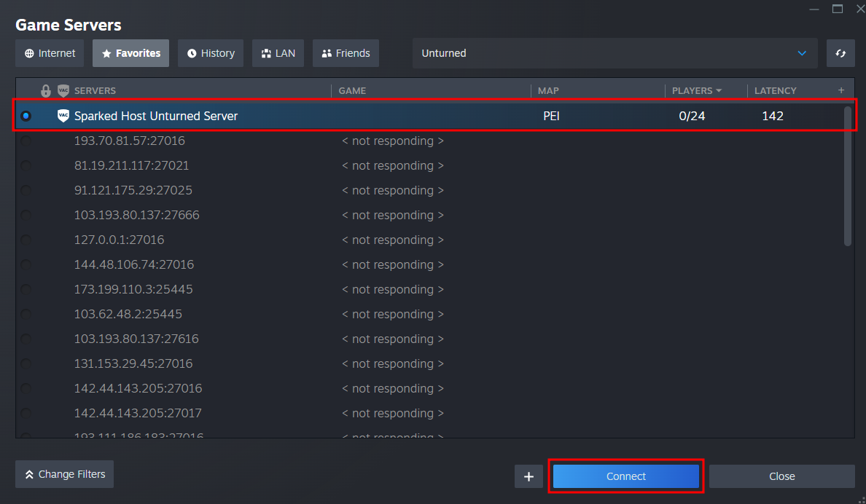Sort by the Map column header
Image resolution: width=866 pixels, height=504 pixels.
pyautogui.click(x=548, y=90)
